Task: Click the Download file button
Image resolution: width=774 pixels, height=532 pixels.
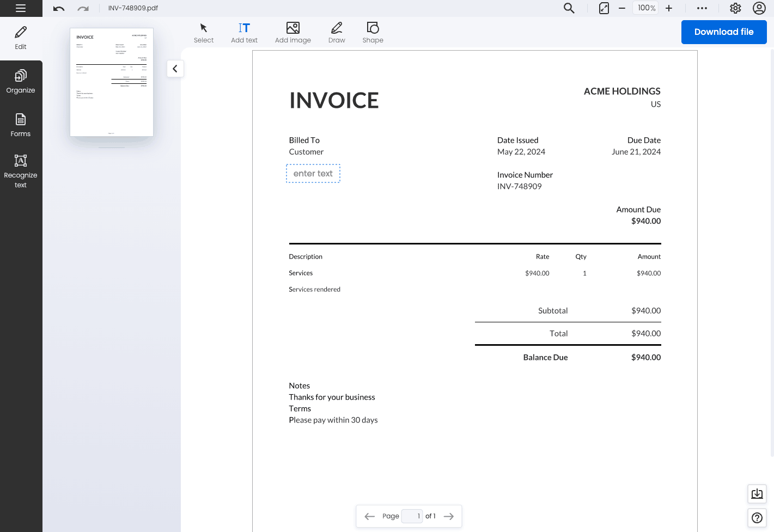Action: coord(724,32)
